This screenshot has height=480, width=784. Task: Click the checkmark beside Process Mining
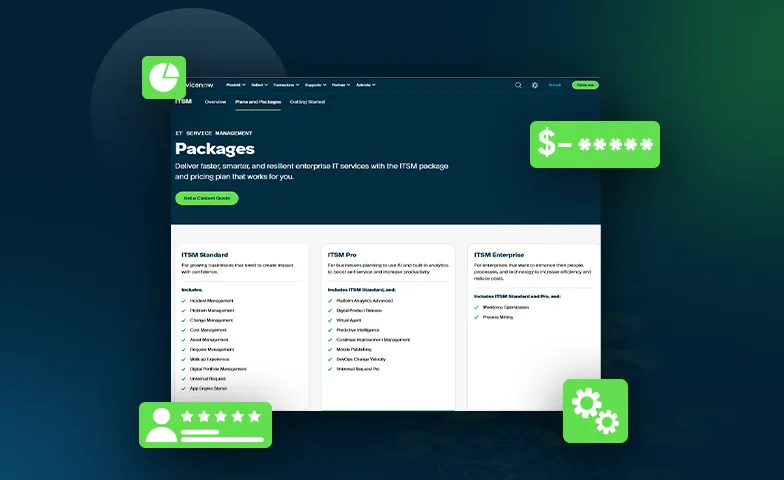tap(476, 317)
